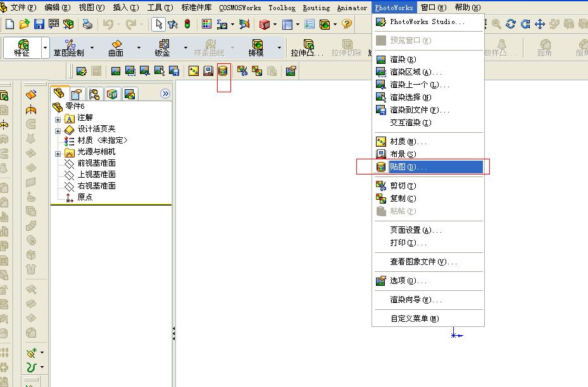588x387 pixels.
Task: Select 右视基准面 in feature tree
Action: point(96,185)
